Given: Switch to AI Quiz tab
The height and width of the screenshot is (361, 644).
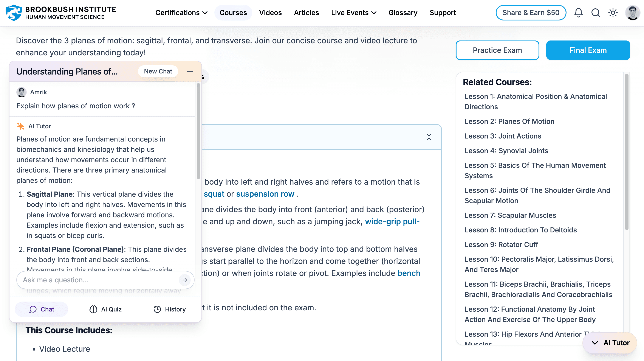Looking at the screenshot, I should 105,309.
